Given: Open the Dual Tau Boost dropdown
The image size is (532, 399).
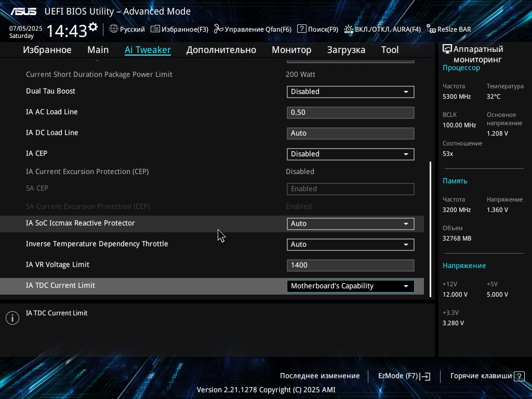Looking at the screenshot, I should point(351,92).
